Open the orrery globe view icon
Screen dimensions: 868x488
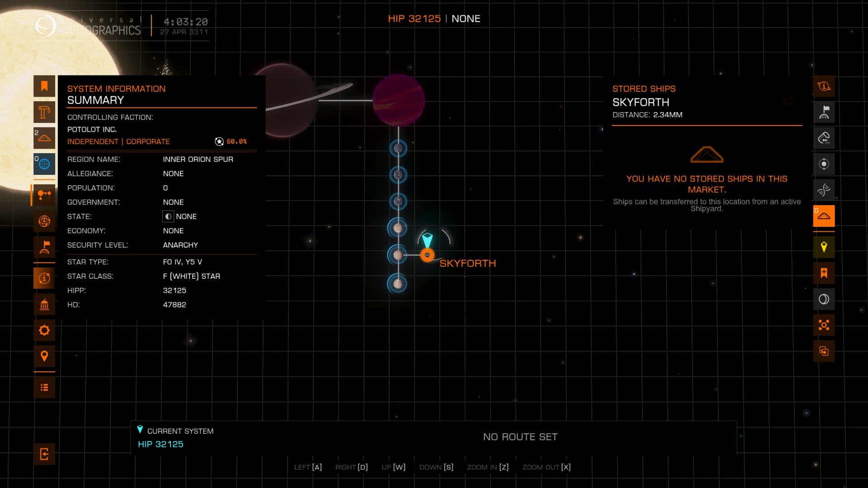(x=44, y=221)
